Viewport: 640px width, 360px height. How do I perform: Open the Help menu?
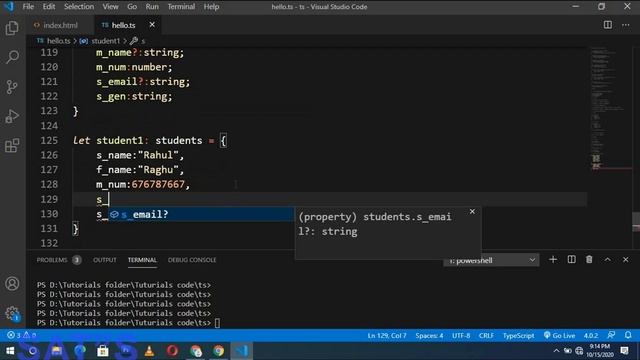click(211, 7)
